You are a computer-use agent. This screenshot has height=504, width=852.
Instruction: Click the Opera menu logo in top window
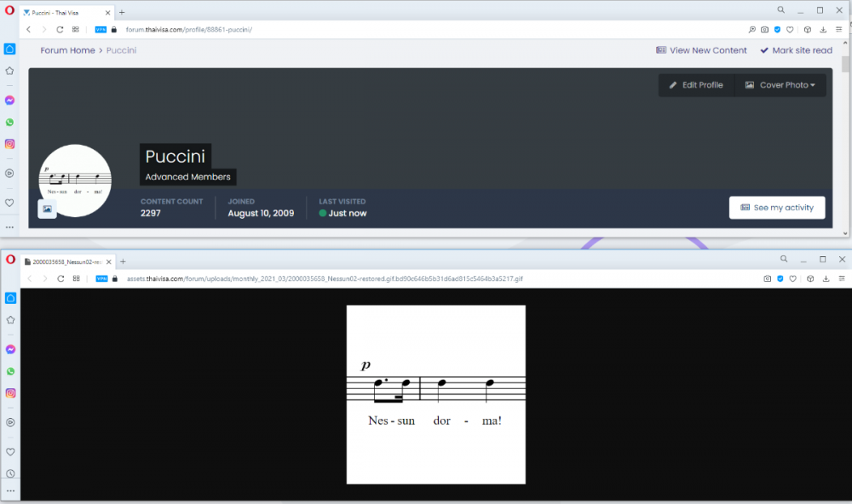(9, 10)
